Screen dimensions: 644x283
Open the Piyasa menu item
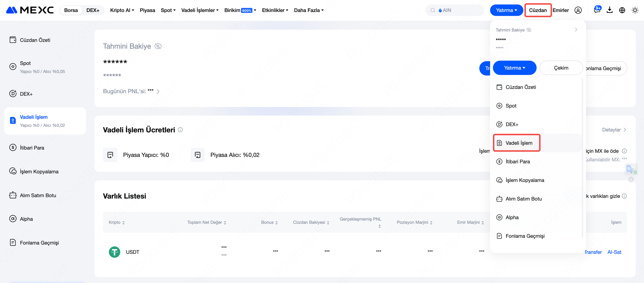coord(147,10)
